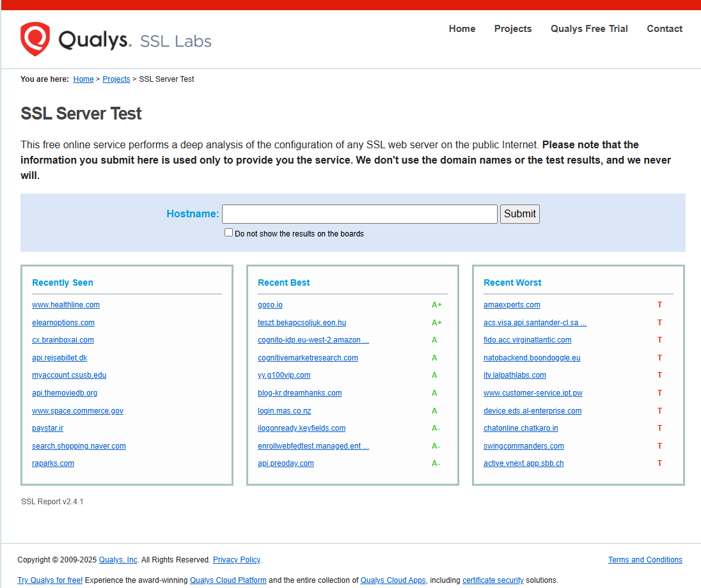
Task: Open the Projects navigation menu item
Action: tap(513, 29)
